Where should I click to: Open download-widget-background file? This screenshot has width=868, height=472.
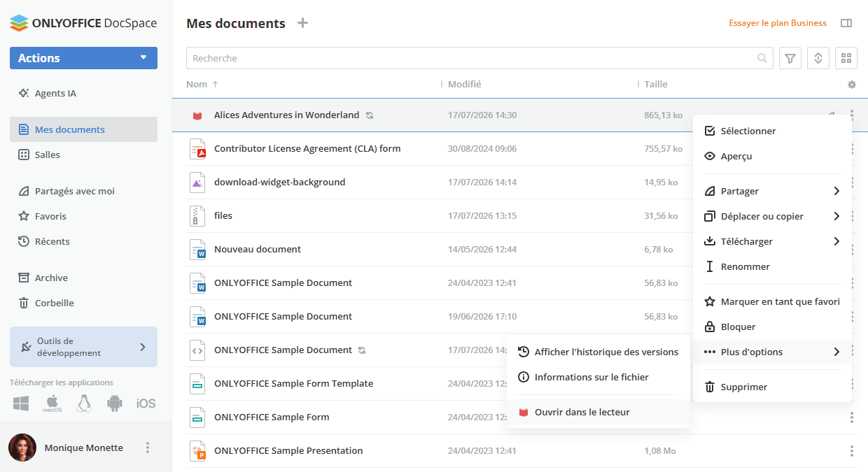pyautogui.click(x=279, y=182)
